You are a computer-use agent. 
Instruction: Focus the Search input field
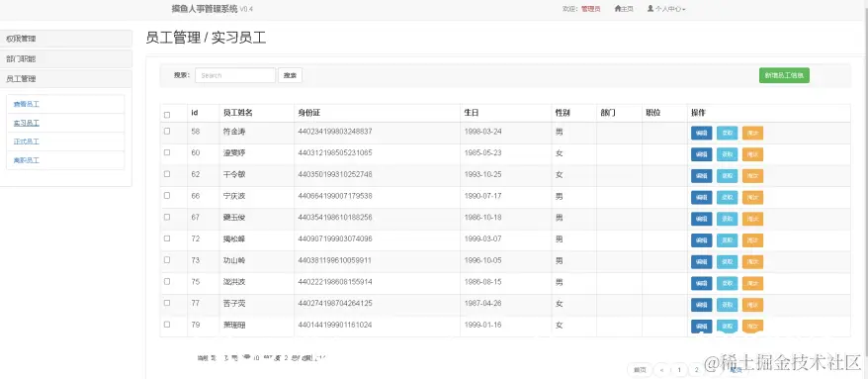point(235,75)
